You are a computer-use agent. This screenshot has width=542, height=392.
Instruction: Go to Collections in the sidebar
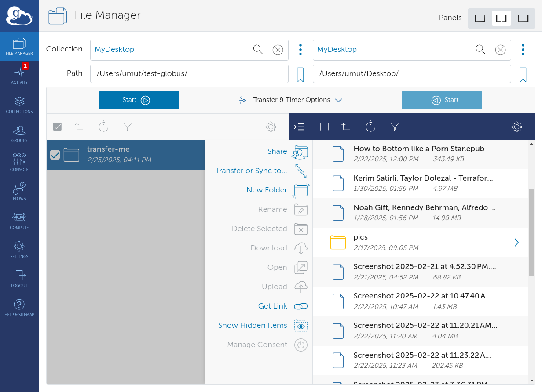point(19,105)
